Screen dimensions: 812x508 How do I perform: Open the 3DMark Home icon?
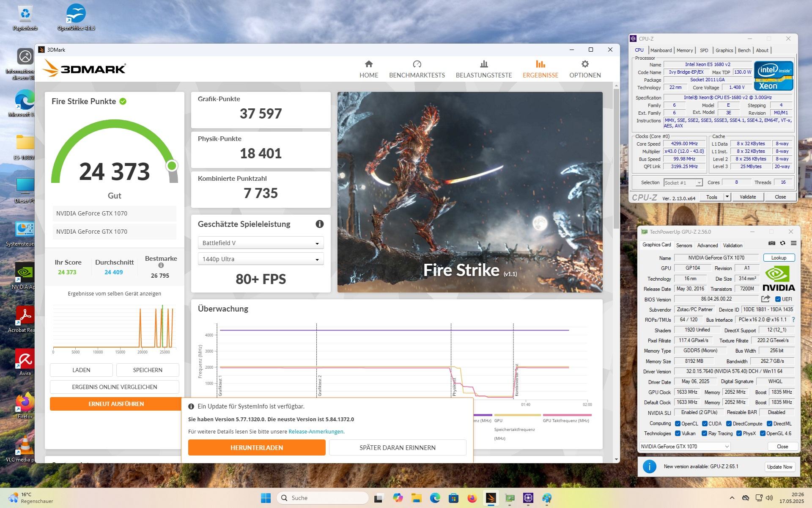pyautogui.click(x=368, y=64)
